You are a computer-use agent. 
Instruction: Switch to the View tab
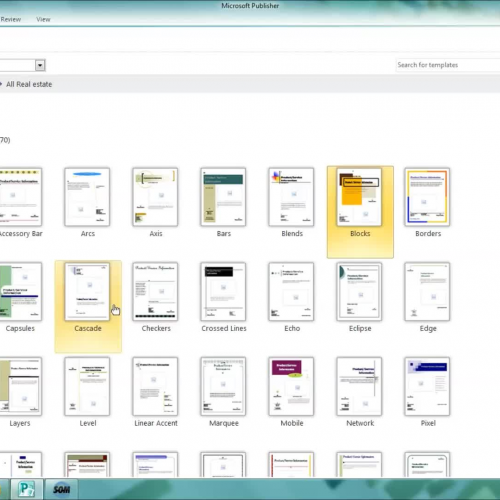[x=43, y=19]
